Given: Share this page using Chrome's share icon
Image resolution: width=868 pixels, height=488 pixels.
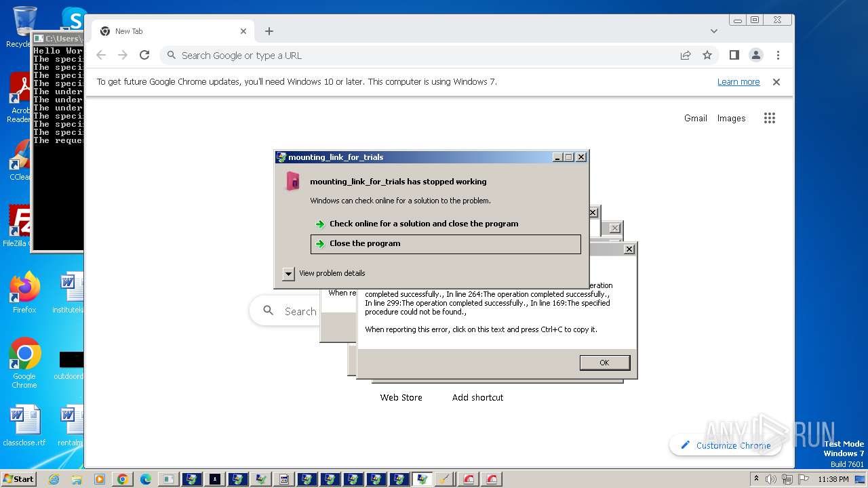Looking at the screenshot, I should click(x=686, y=56).
